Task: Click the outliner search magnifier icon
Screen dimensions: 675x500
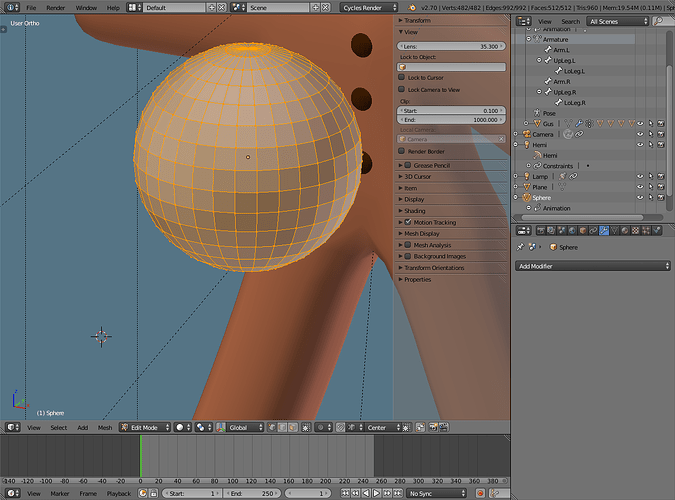Action: (658, 21)
